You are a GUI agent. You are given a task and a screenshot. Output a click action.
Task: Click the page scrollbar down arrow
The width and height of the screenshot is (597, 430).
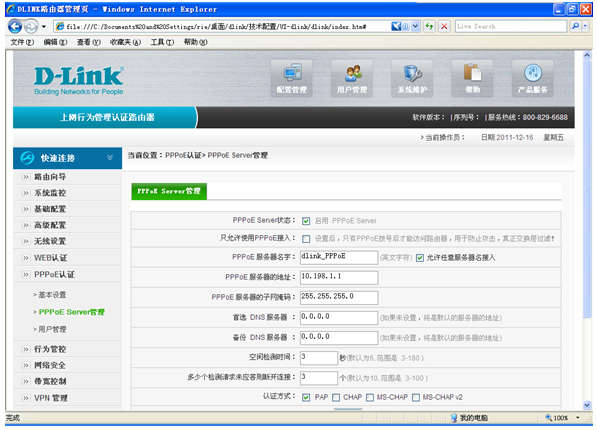tap(587, 405)
